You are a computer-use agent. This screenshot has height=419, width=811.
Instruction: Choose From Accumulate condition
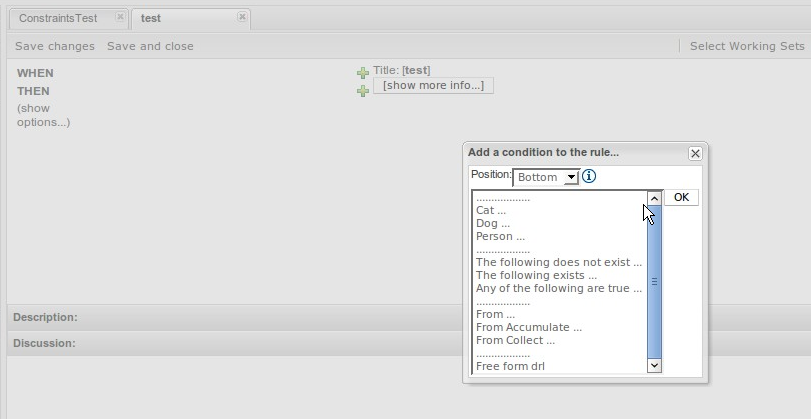coord(528,327)
